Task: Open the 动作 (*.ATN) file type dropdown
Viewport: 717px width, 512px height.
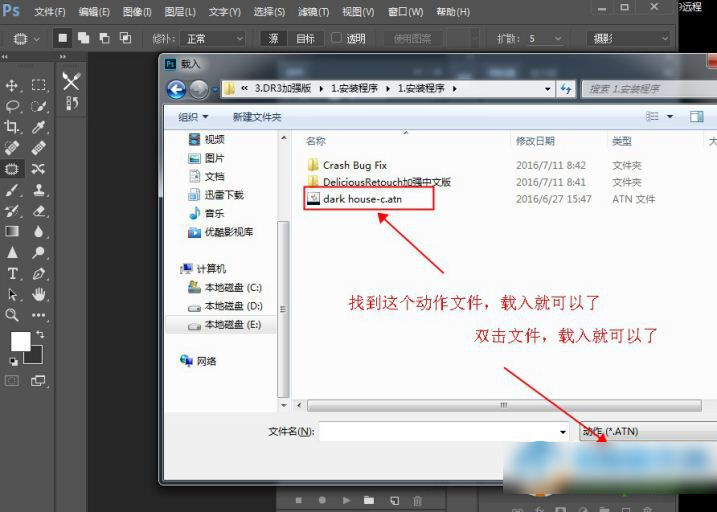Action: (648, 431)
